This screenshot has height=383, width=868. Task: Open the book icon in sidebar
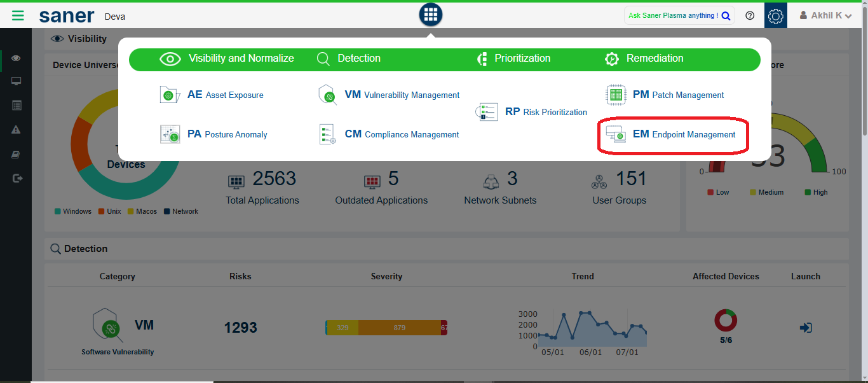click(x=17, y=154)
